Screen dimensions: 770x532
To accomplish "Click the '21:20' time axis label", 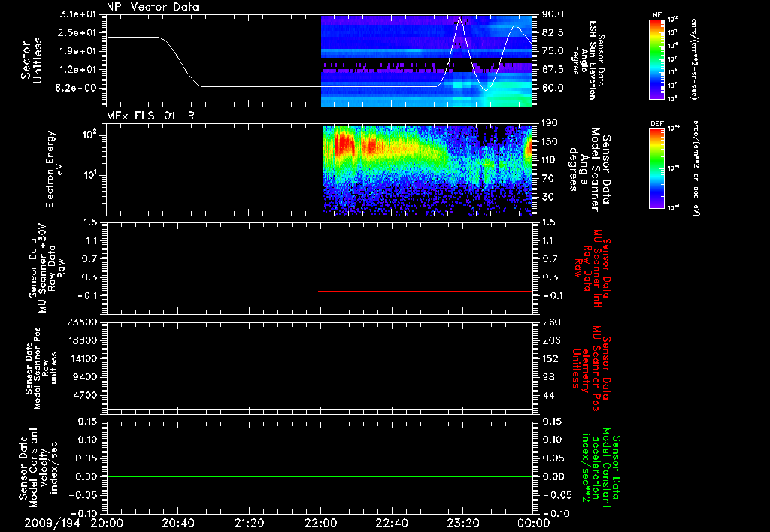I will point(249,524).
